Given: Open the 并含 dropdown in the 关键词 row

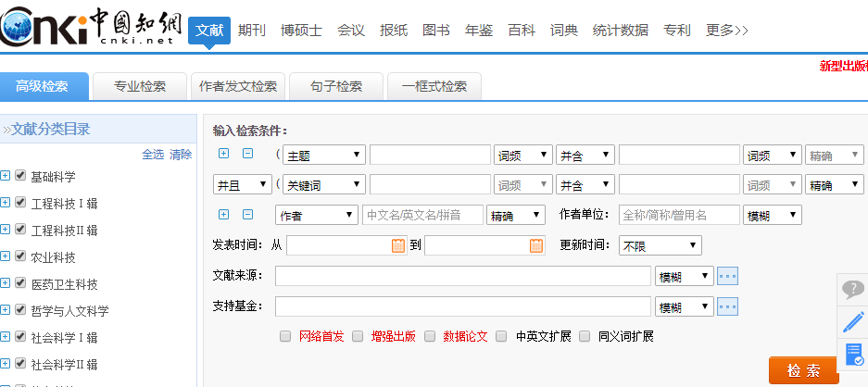Looking at the screenshot, I should (x=585, y=184).
